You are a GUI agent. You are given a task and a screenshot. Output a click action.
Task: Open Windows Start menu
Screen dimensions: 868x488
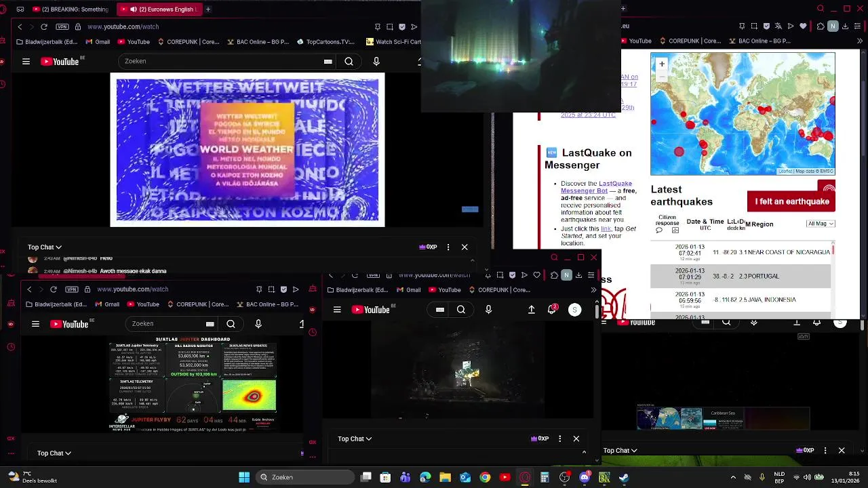pos(244,477)
